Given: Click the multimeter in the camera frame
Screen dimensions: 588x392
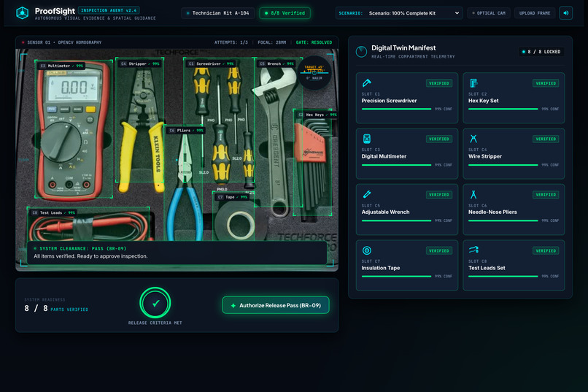Looking at the screenshot, I should click(74, 131).
